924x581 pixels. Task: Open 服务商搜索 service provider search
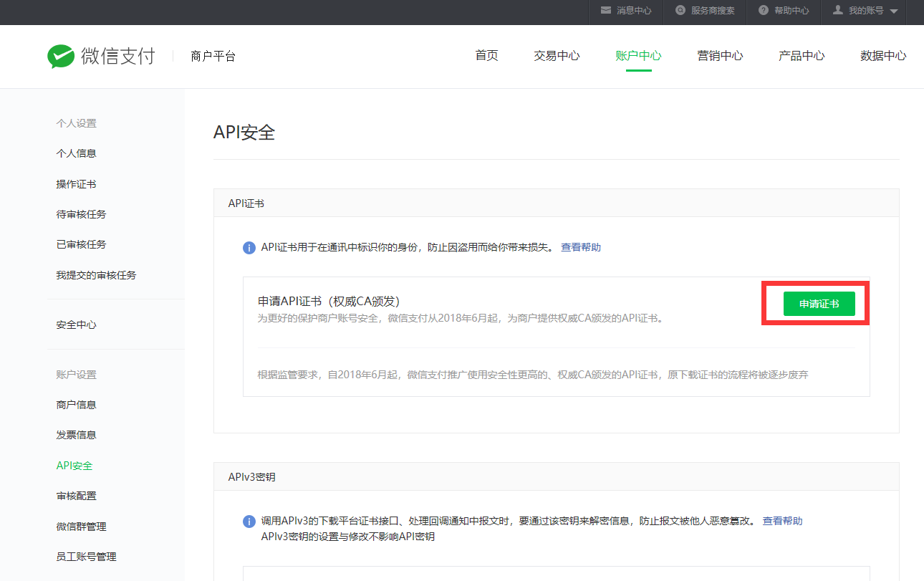[x=705, y=11]
